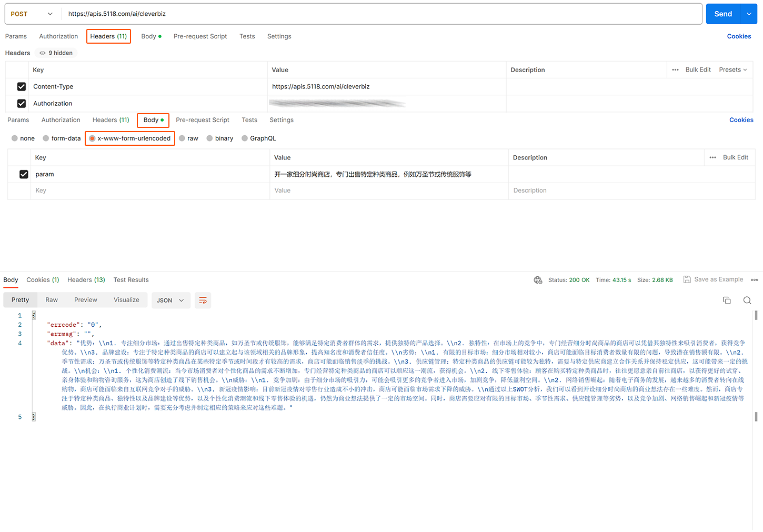763x532 pixels.
Task: Click the network globe icon beside Status
Action: (538, 280)
